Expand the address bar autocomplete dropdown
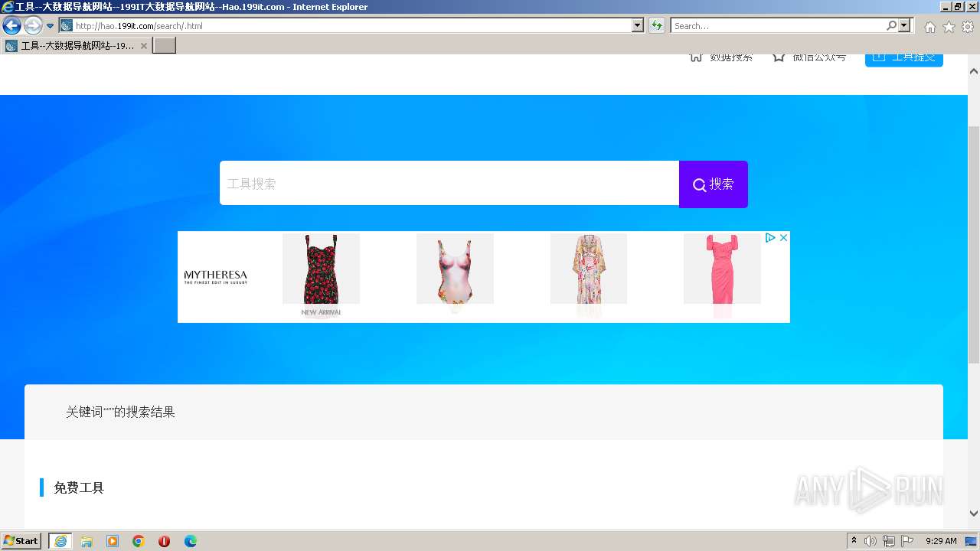This screenshot has width=980, height=551. pyautogui.click(x=638, y=26)
